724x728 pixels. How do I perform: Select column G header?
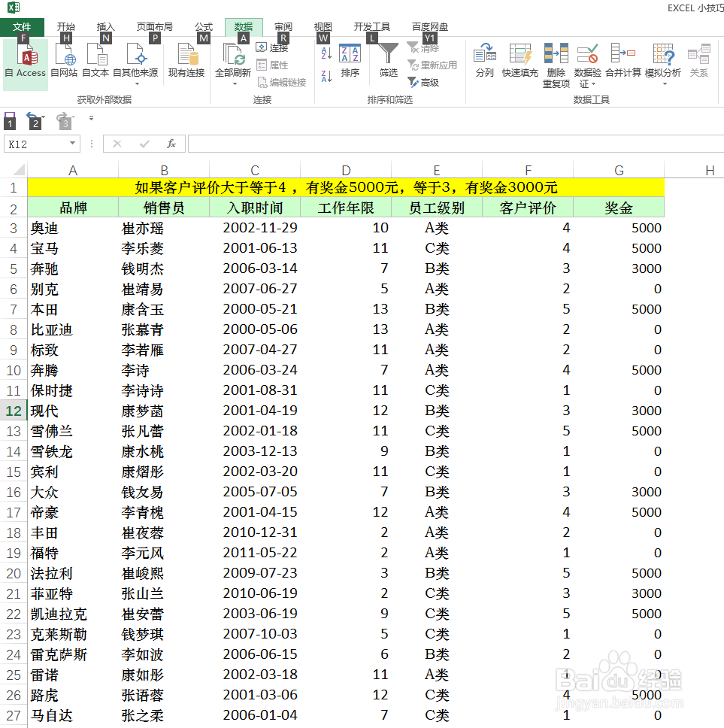pyautogui.click(x=619, y=170)
